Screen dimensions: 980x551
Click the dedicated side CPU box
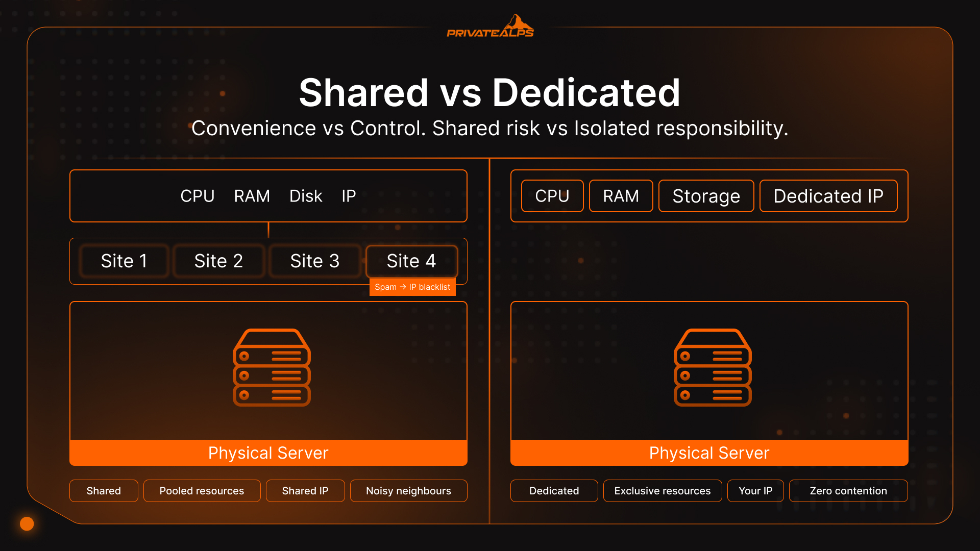coord(552,196)
